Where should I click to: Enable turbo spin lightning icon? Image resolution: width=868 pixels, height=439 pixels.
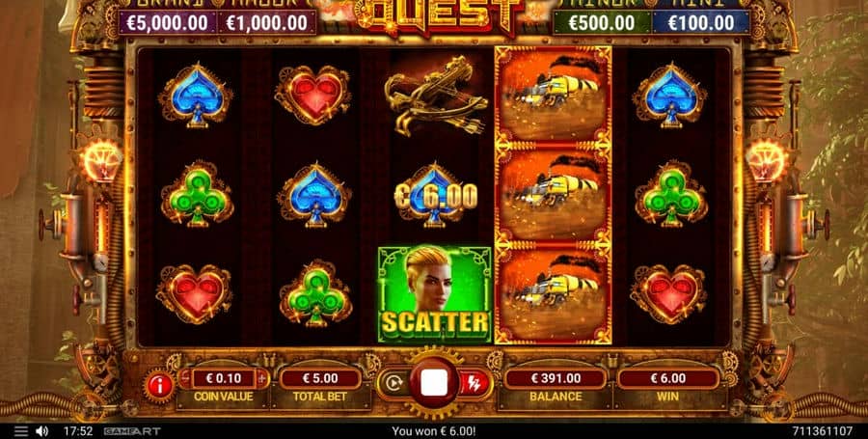point(475,384)
